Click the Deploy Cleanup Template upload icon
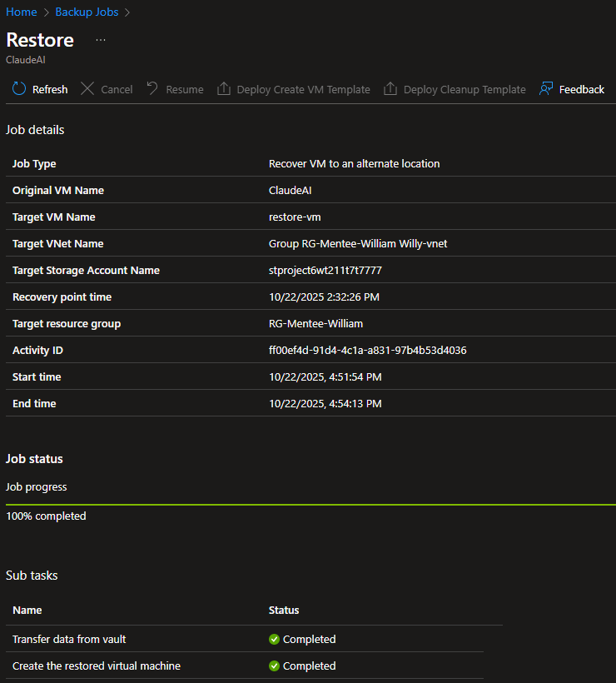 pos(390,89)
